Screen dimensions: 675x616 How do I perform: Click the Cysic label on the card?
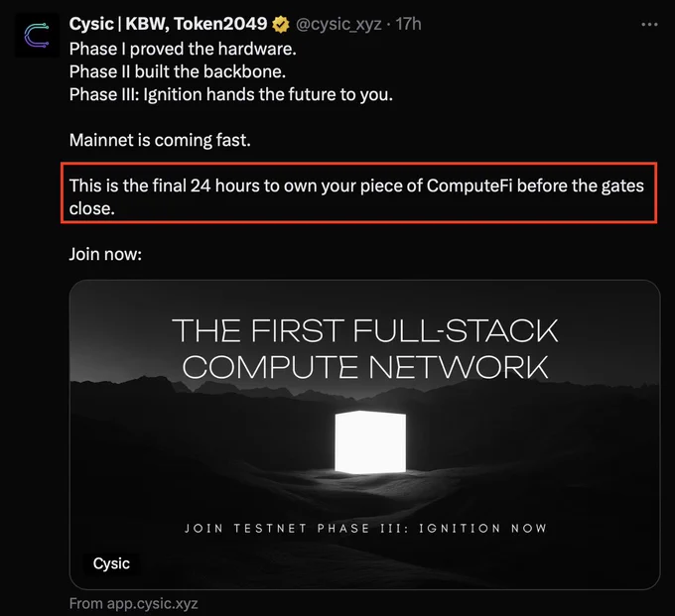point(111,563)
